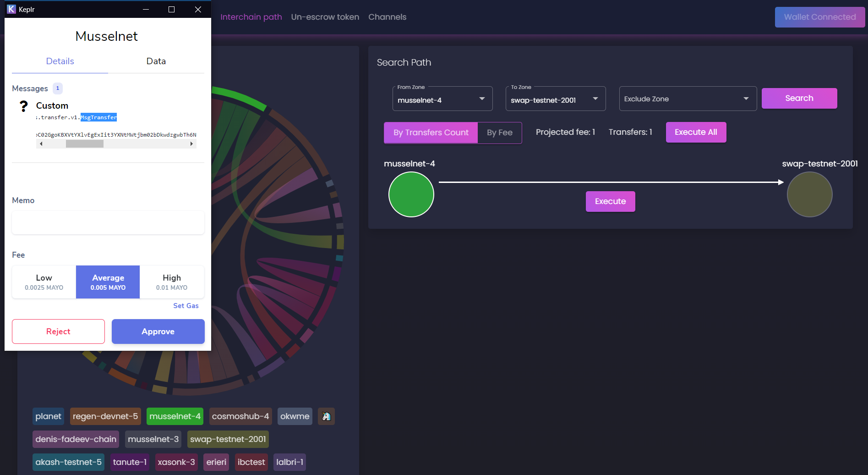The height and width of the screenshot is (475, 868).
Task: Click the Wallet Connected button
Action: click(x=820, y=17)
